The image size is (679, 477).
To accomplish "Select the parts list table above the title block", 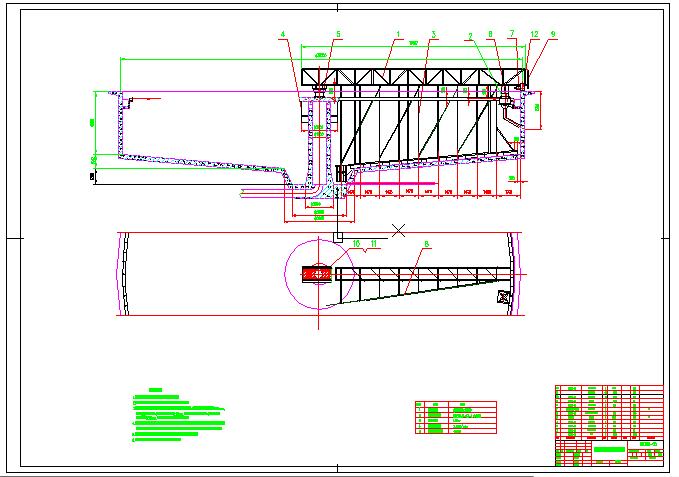I will tap(609, 412).
